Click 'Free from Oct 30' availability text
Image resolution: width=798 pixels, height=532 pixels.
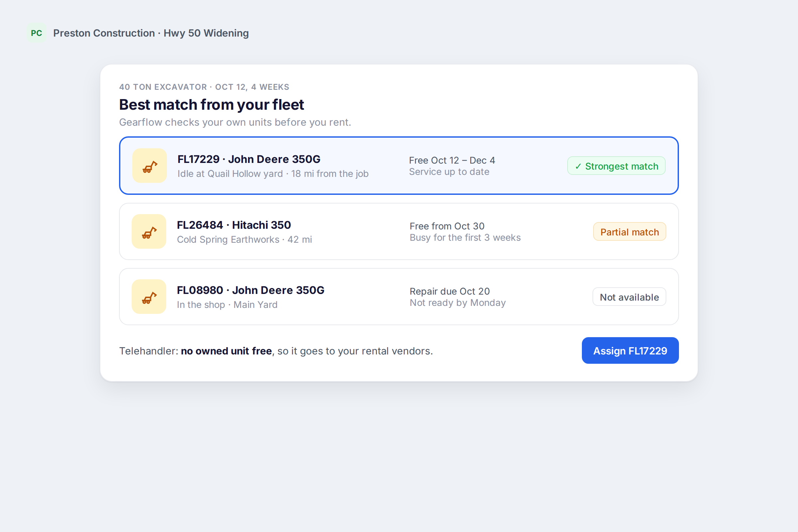(x=447, y=226)
